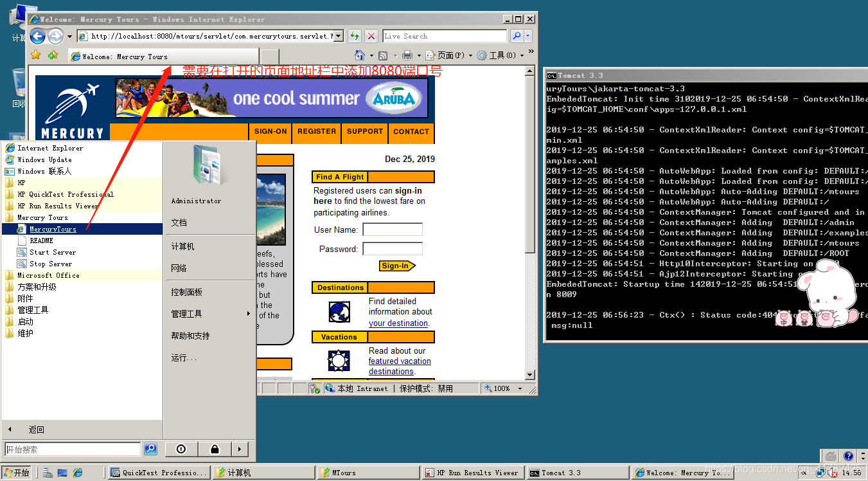Screen dimensions: 868x481
Task: Click the Vacations sun image
Action: tap(339, 361)
